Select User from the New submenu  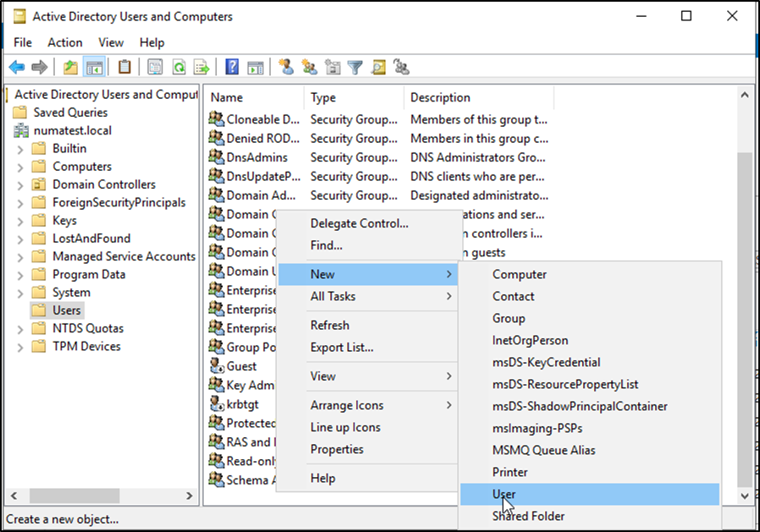[504, 494]
